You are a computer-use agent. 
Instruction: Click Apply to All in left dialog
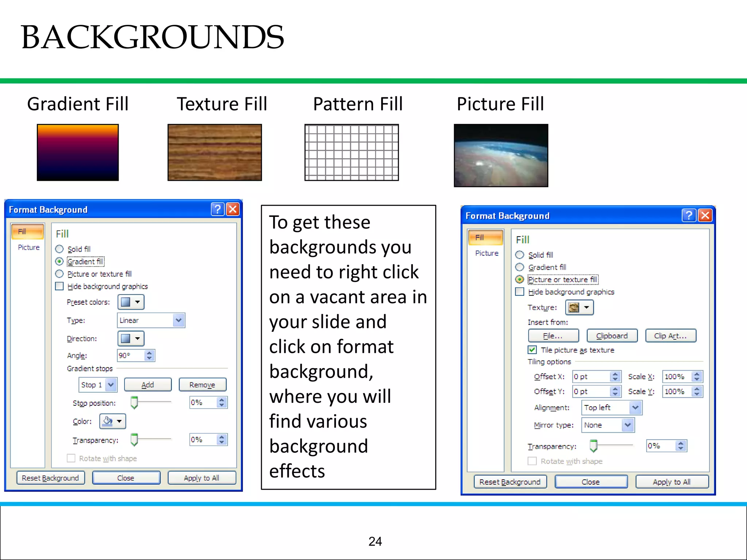[202, 478]
